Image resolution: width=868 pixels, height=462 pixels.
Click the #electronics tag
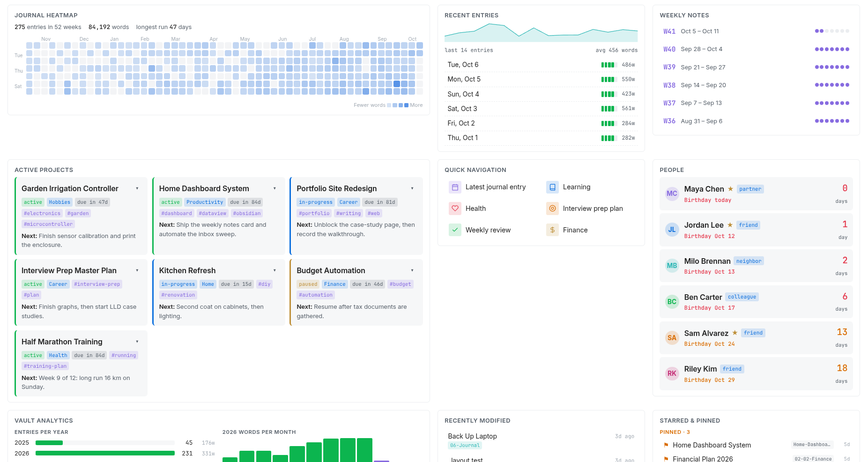pos(42,213)
